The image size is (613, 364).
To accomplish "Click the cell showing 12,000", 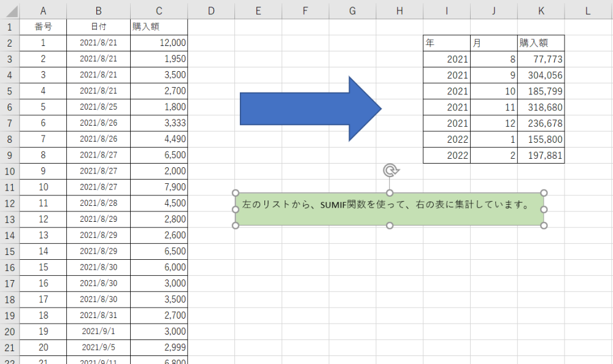I will [158, 42].
